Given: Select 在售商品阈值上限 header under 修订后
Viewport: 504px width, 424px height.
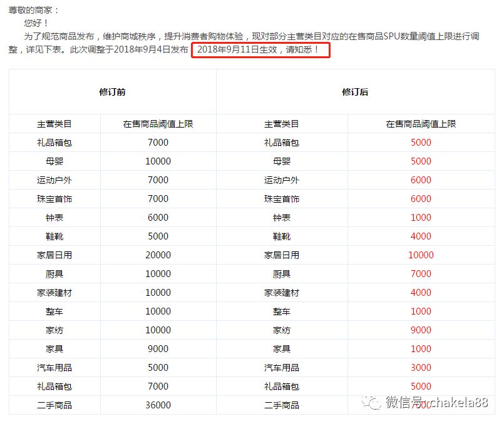Looking at the screenshot, I should tap(421, 124).
